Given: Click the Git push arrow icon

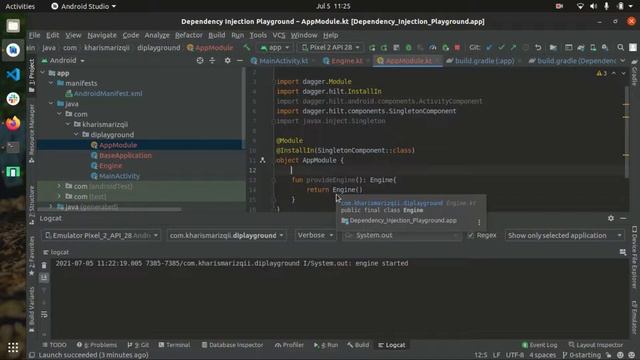Looking at the screenshot, I should pyautogui.click(x=513, y=48).
